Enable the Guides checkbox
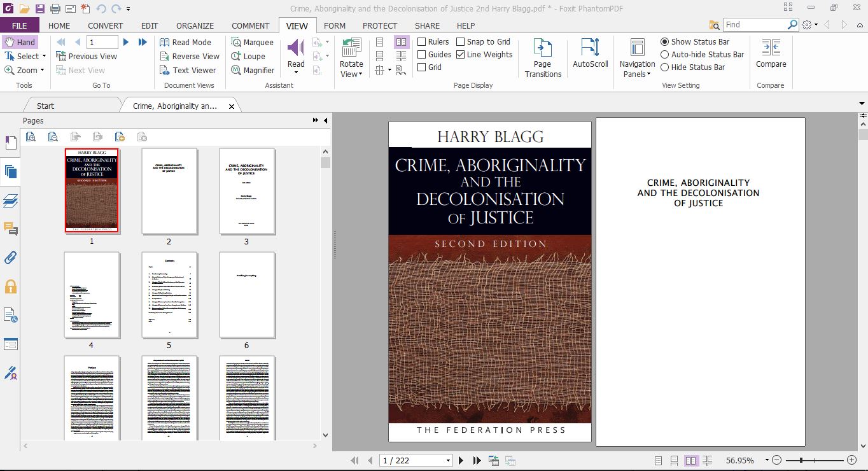This screenshot has width=868, height=471. [421, 54]
